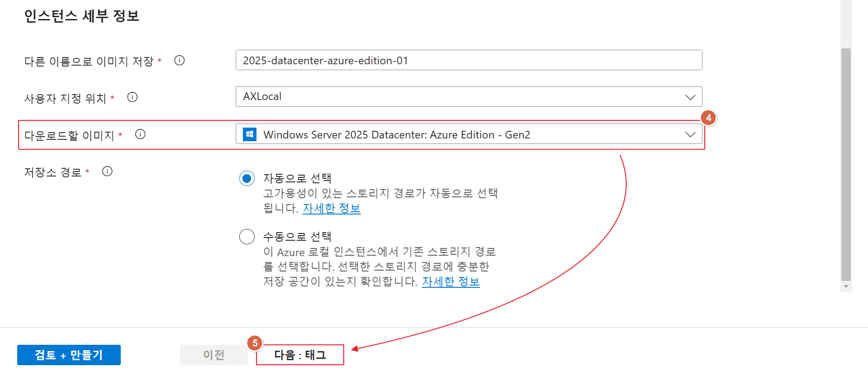
Task: Click info icon beside 저장소 경로
Action: [107, 171]
